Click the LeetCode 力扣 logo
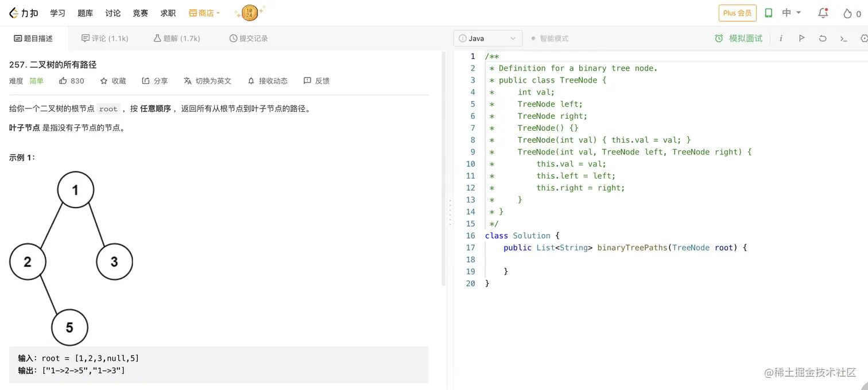The image size is (868, 390). pos(24,13)
